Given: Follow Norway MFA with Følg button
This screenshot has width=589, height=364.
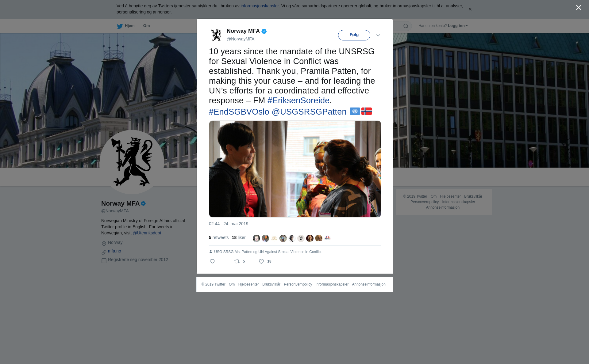Looking at the screenshot, I should [x=354, y=35].
